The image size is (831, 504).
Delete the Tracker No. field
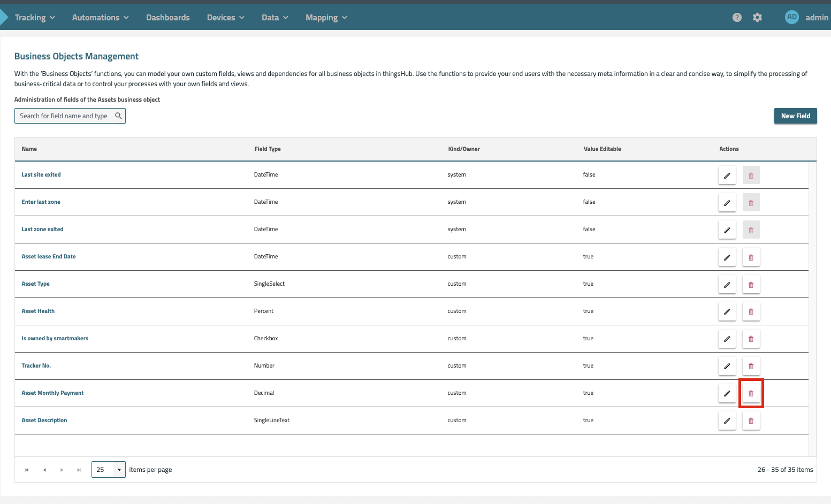tap(751, 366)
